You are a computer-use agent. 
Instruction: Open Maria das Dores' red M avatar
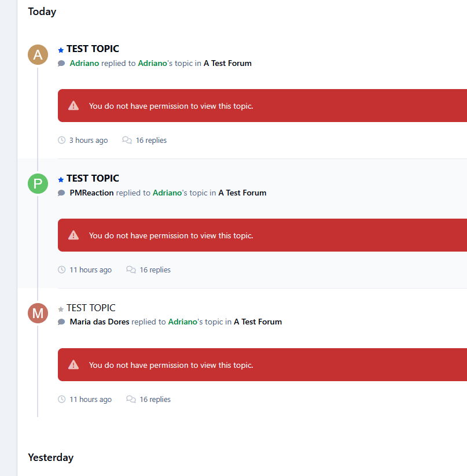[x=38, y=313]
